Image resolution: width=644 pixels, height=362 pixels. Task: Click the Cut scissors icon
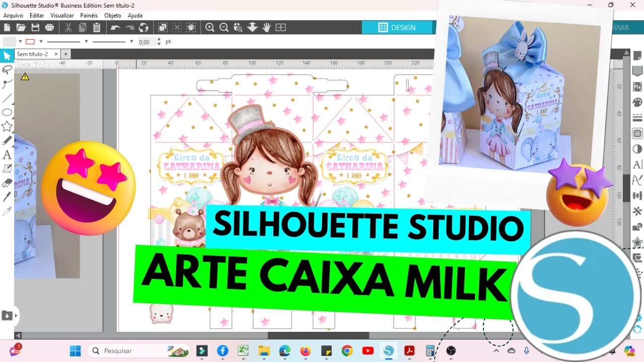[69, 27]
